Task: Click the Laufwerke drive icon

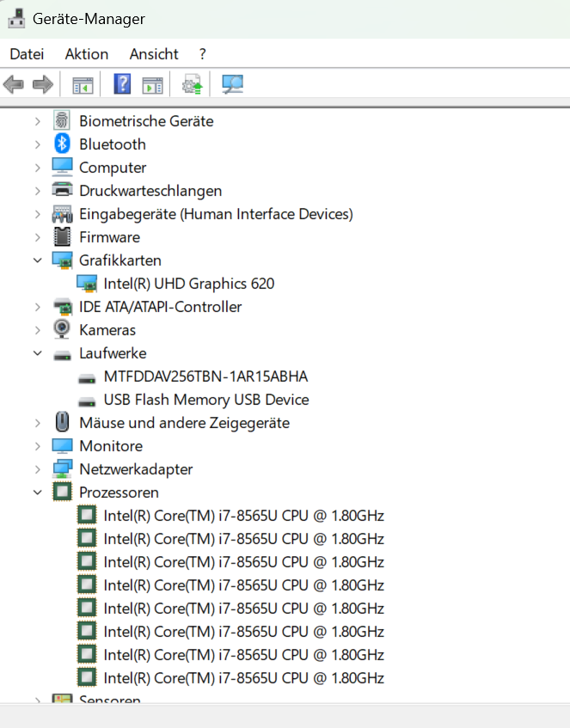Action: pos(62,356)
